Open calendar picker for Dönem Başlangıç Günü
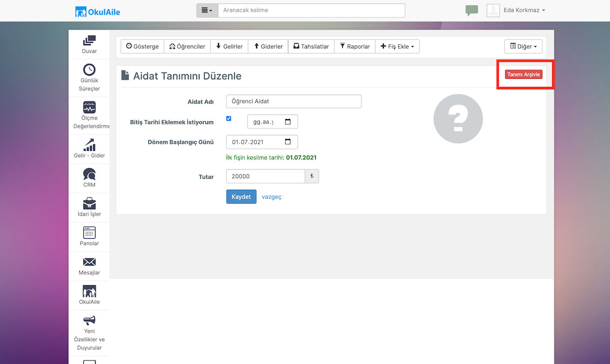The width and height of the screenshot is (610, 364). [x=288, y=142]
